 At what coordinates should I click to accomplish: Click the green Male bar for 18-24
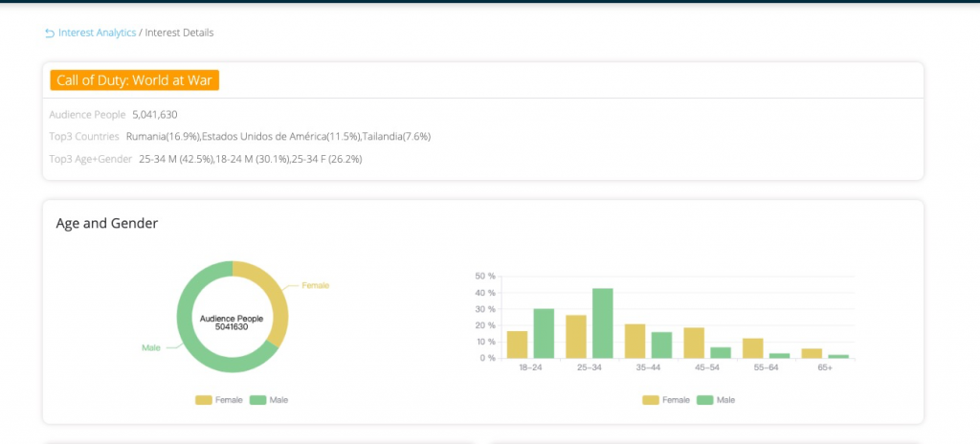tap(544, 333)
